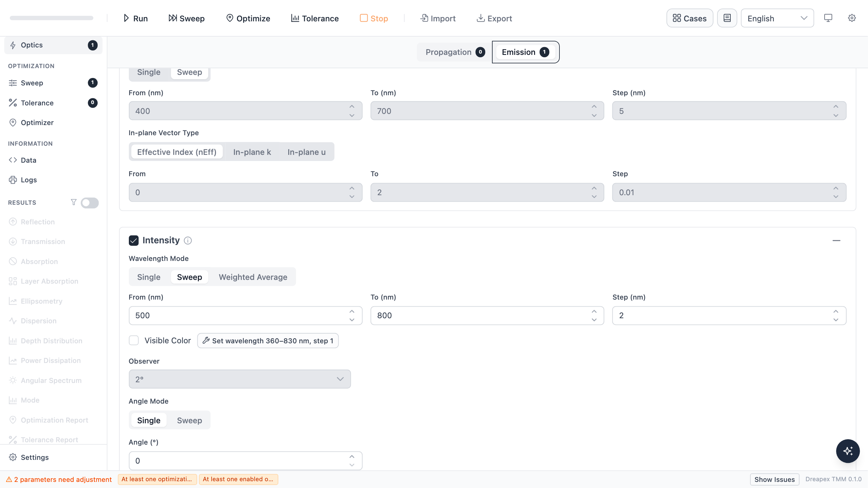Select Sweep under Angle Mode
Viewport: 868px width, 488px height.
190,420
